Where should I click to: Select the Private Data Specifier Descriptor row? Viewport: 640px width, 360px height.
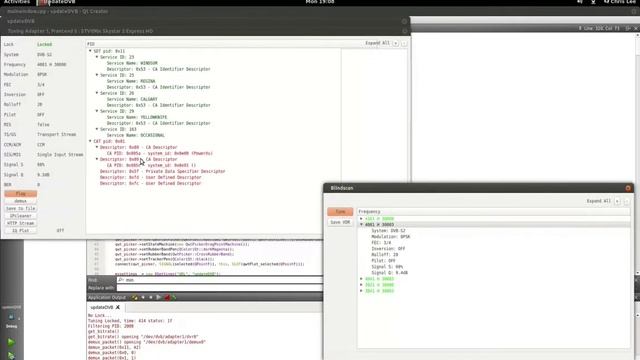[x=162, y=171]
